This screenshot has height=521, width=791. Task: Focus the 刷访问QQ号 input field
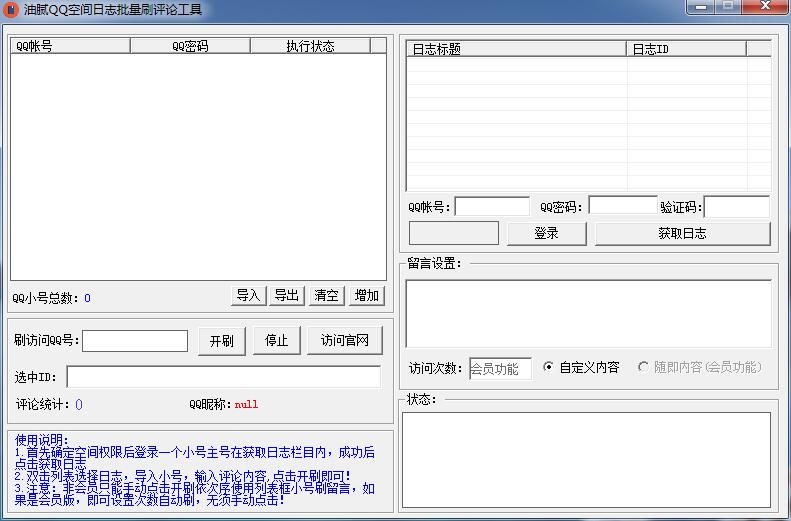pyautogui.click(x=135, y=341)
